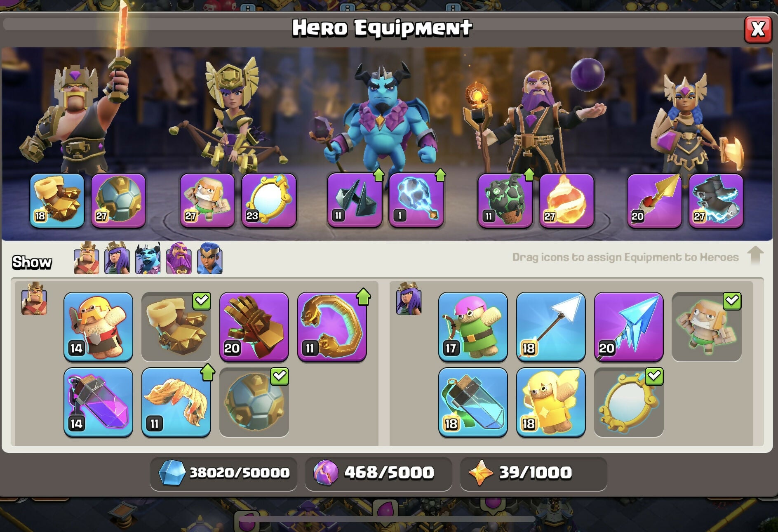
Task: Open the level 11 golden snake bracelet equipment
Action: (x=332, y=327)
